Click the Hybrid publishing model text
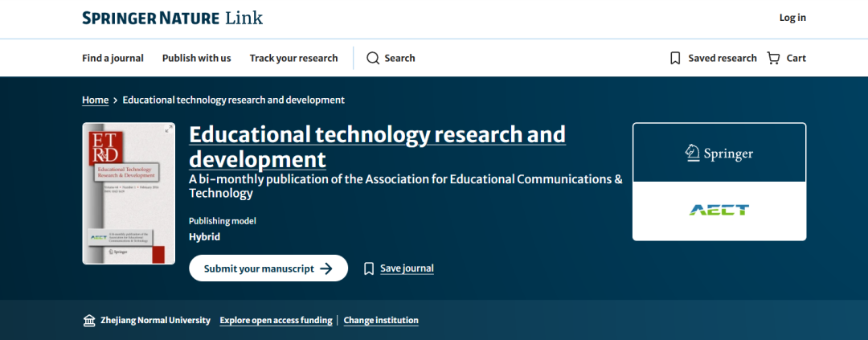This screenshot has height=340, width=868. click(x=204, y=237)
